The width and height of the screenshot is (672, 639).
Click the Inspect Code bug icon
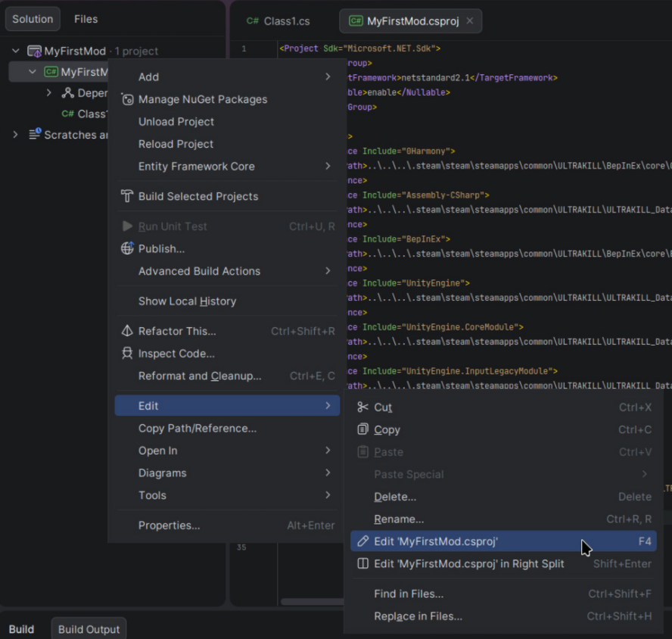click(x=127, y=354)
